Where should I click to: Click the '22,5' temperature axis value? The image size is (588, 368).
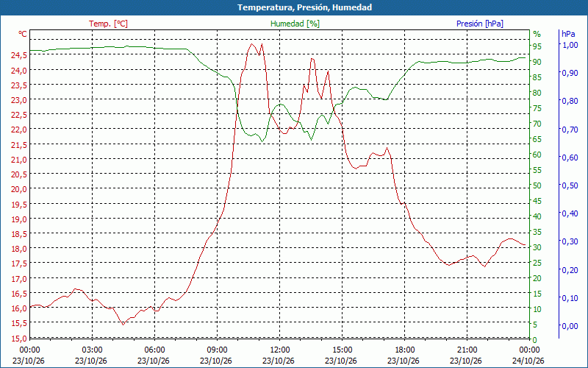pyautogui.click(x=19, y=115)
